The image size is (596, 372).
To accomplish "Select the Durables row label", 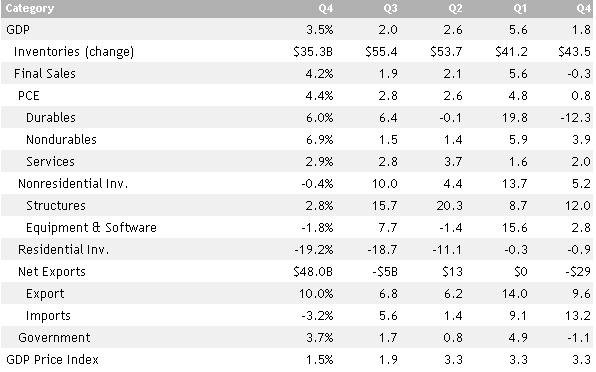I will coord(51,117).
